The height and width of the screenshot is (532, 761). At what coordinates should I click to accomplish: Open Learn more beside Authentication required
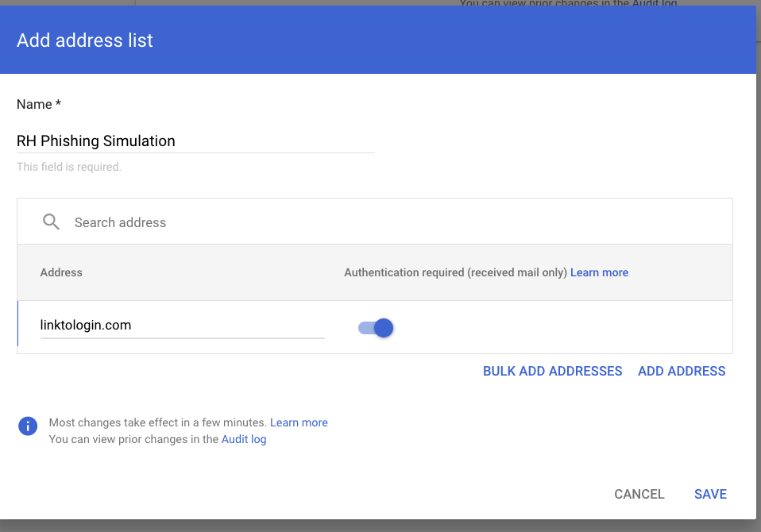(x=599, y=272)
